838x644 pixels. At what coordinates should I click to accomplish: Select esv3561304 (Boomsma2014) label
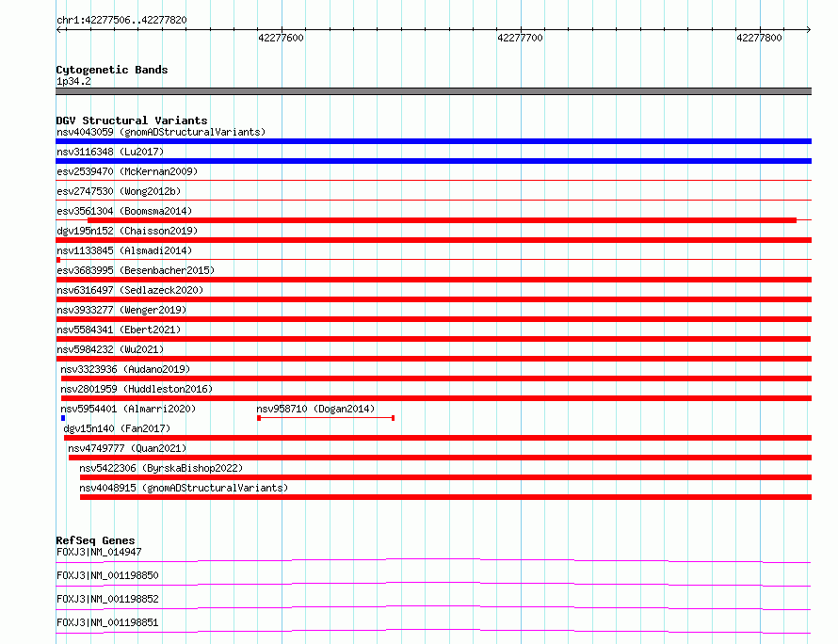coord(124,211)
